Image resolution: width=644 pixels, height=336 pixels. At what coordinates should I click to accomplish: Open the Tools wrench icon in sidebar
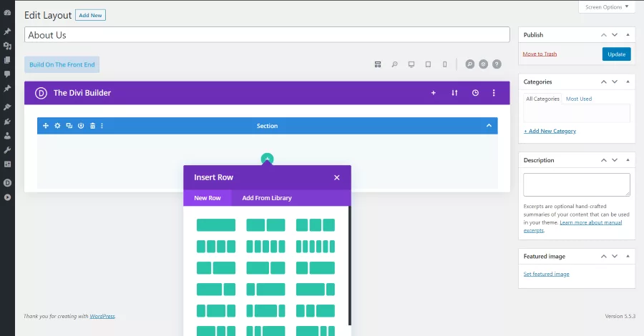click(7, 150)
